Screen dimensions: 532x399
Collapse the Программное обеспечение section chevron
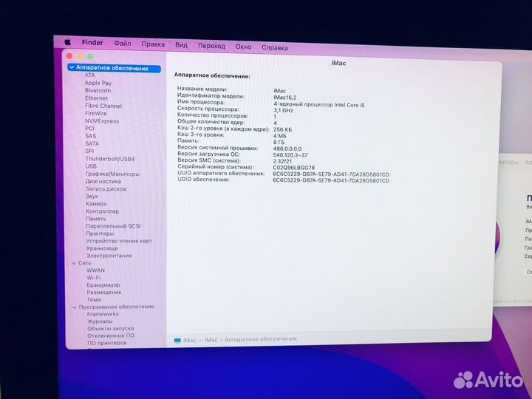coord(75,307)
